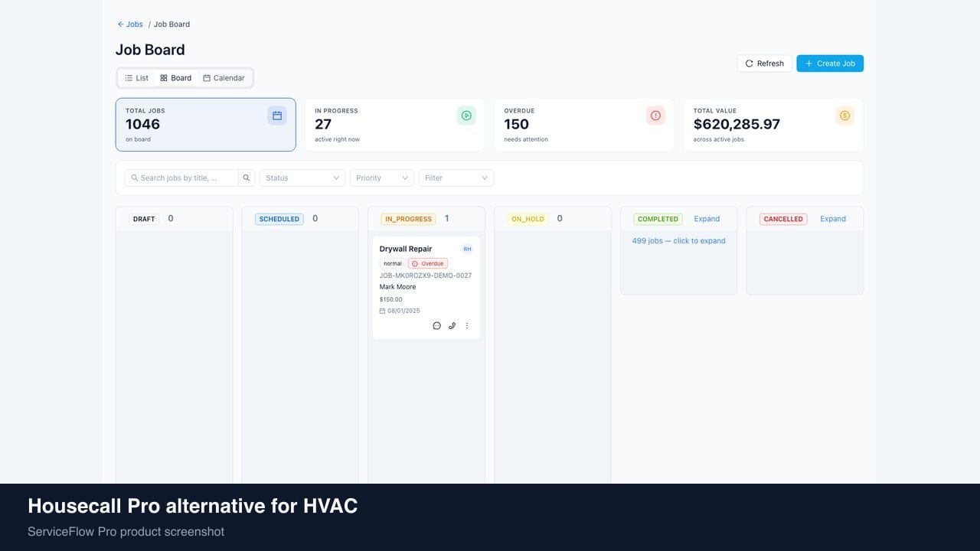Click the alert icon in Overdue card
This screenshot has height=551, width=980.
(655, 116)
